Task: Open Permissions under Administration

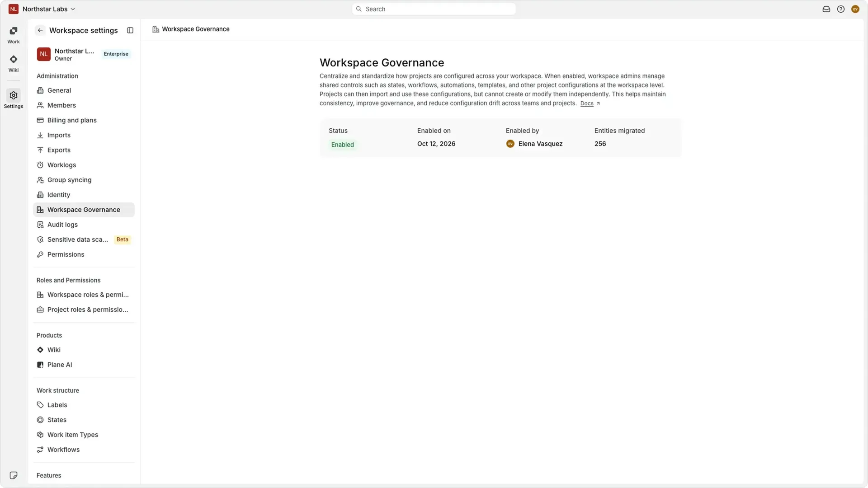Action: [x=84, y=254]
